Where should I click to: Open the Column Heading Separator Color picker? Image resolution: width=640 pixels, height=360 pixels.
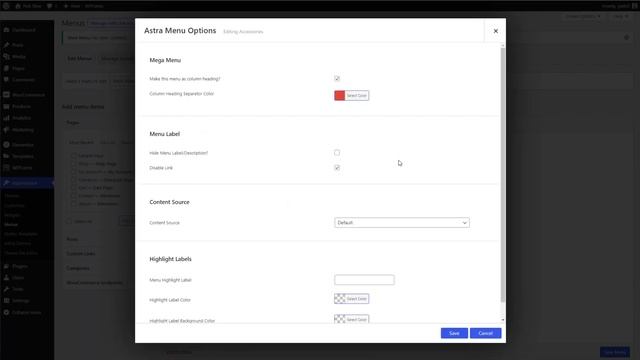[x=351, y=96]
